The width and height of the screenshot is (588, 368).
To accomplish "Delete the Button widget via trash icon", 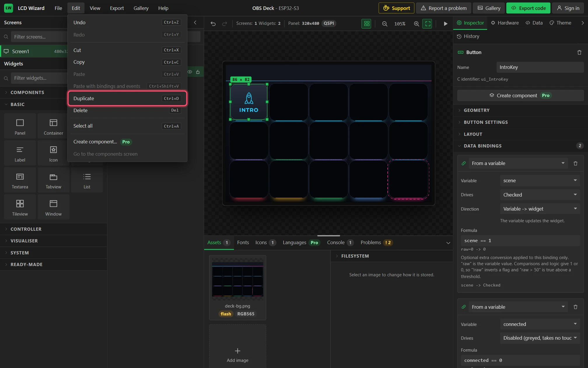I will [579, 52].
